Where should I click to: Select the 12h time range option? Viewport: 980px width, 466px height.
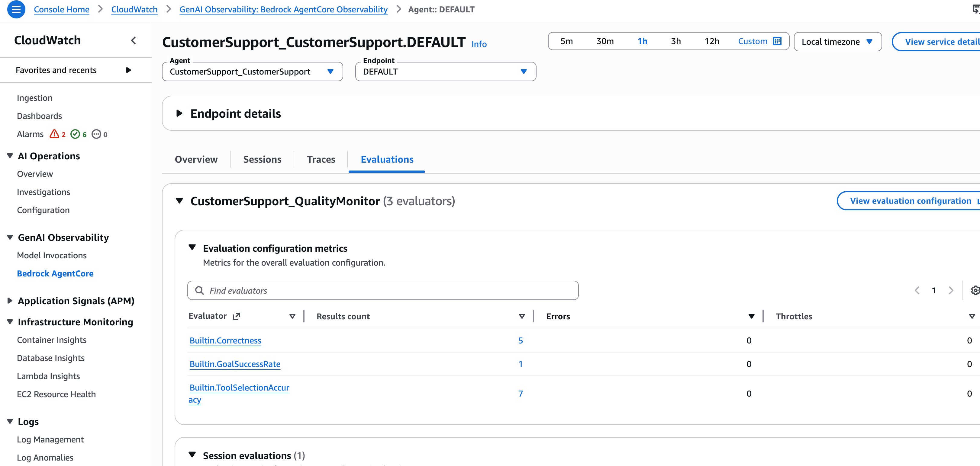point(711,41)
